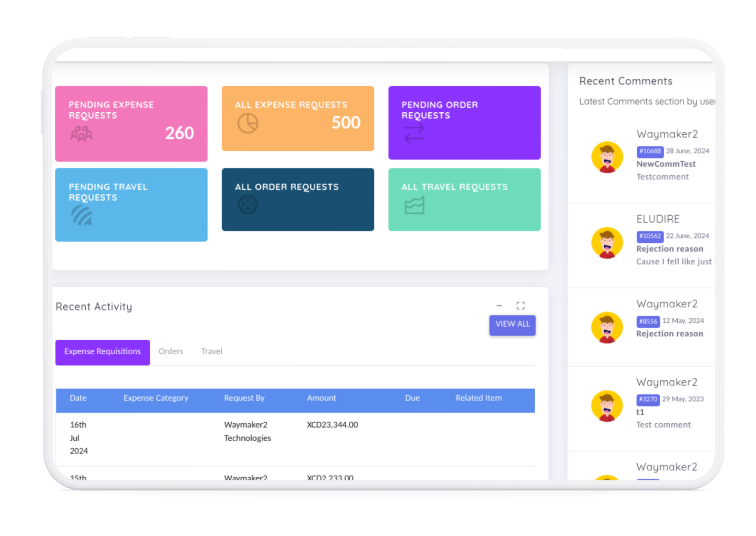Click the area chart icon in All Travel Requests
The image size is (756, 536).
pos(414,205)
